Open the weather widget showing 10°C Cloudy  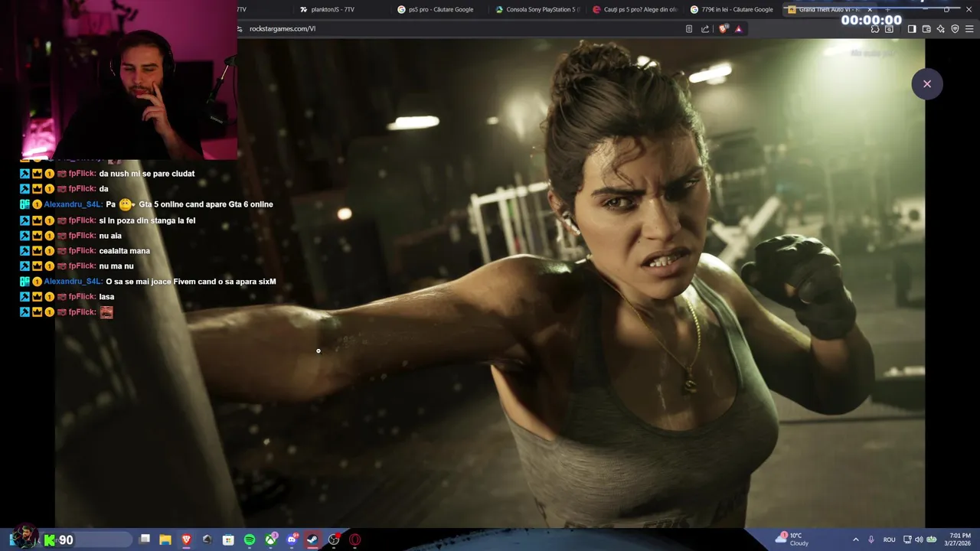792,540
